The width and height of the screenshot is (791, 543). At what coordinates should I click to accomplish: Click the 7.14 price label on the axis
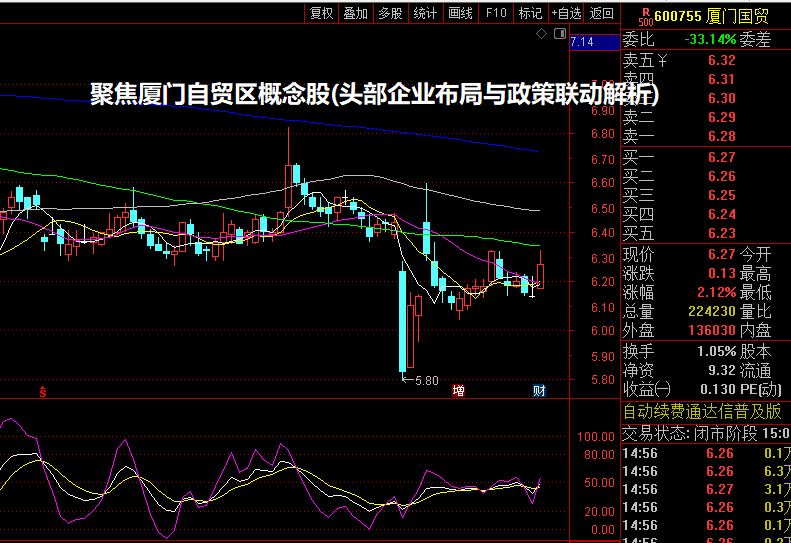582,42
